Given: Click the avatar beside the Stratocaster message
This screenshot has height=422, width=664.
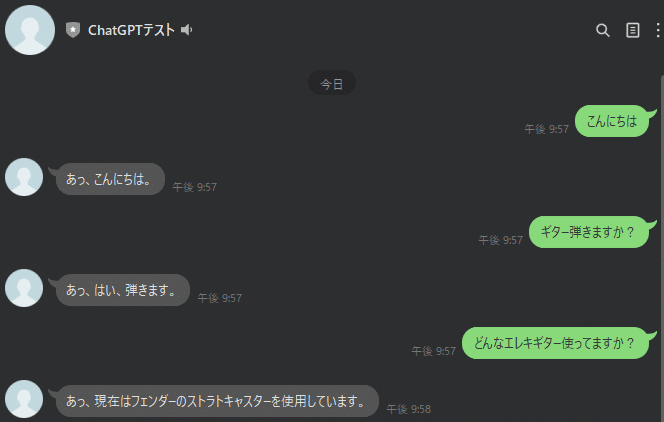Looking at the screenshot, I should [x=24, y=399].
